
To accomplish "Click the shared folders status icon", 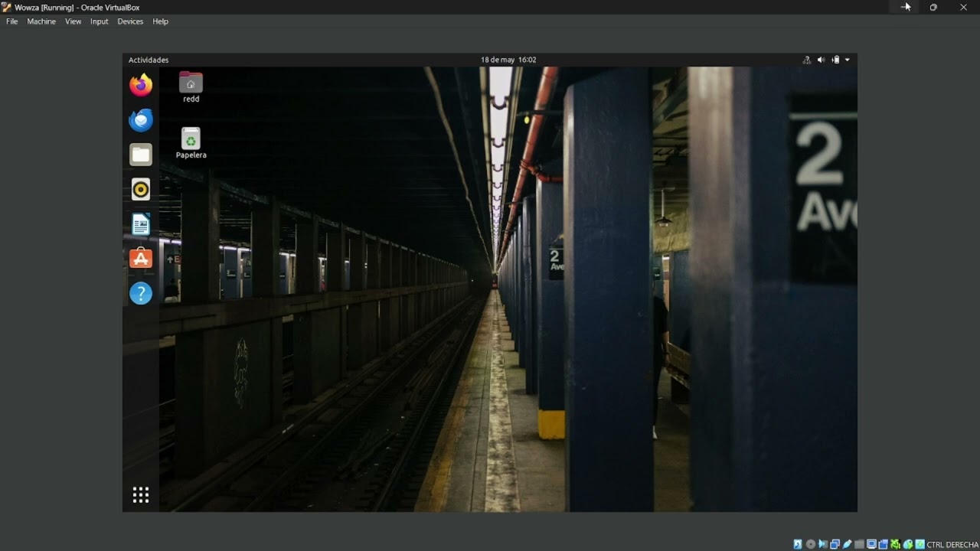I will click(859, 544).
